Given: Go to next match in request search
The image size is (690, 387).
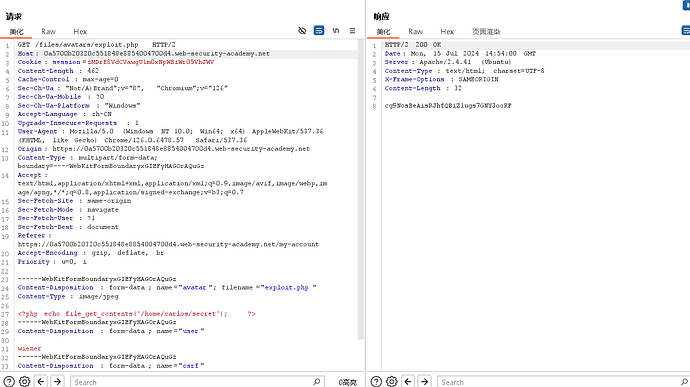Looking at the screenshot, I should 57,381.
